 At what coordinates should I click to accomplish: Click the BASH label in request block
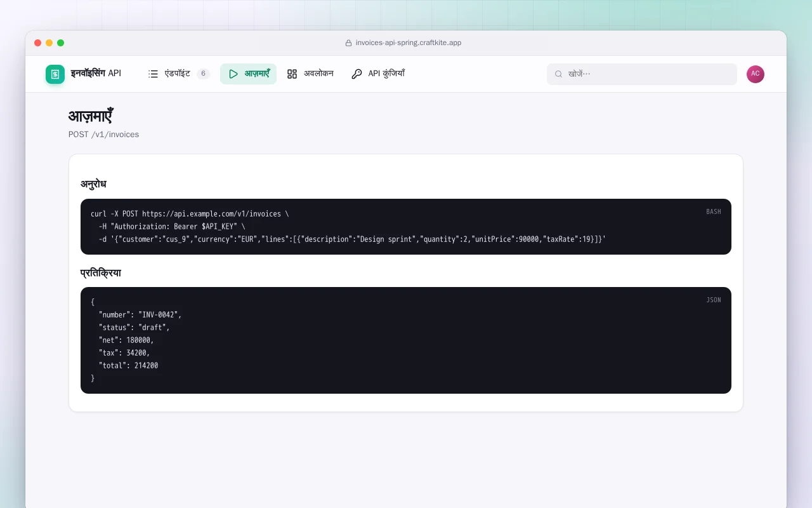(x=714, y=211)
